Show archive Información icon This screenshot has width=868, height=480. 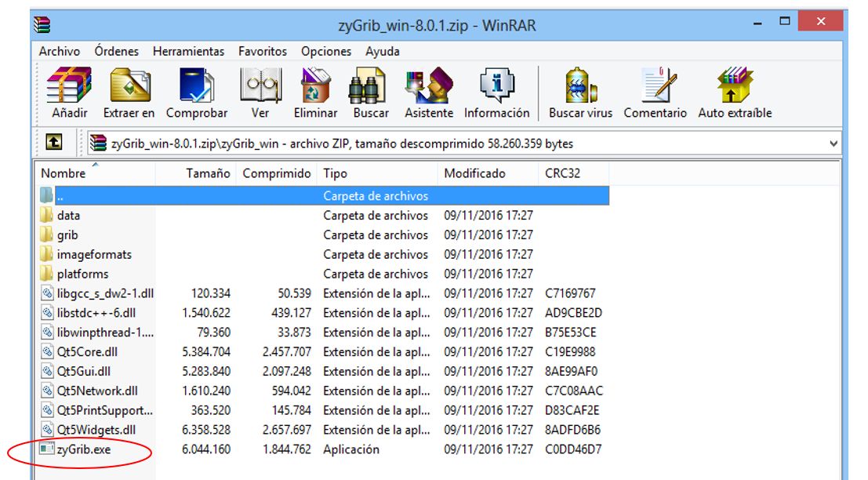coord(496,85)
